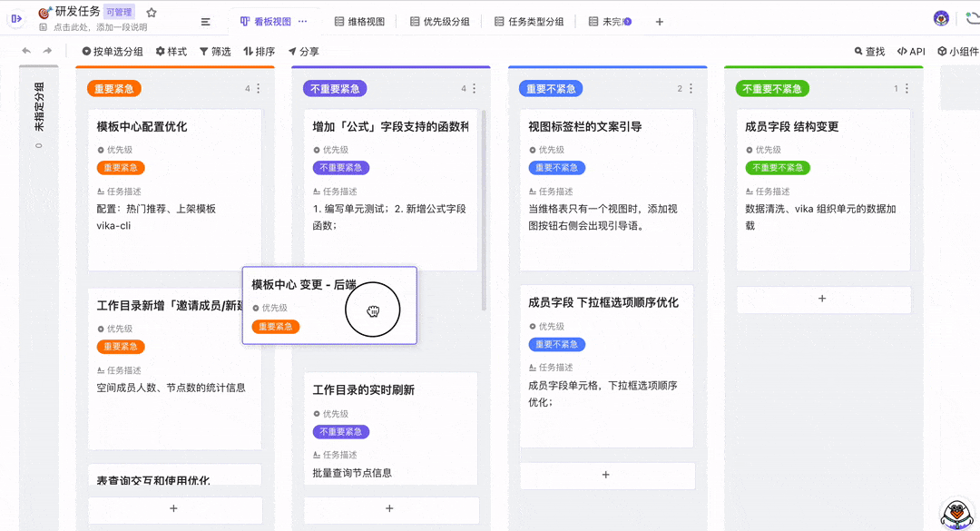This screenshot has height=531, width=980.
Task: Open more options for 重要不紧急 column
Action: tap(691, 89)
